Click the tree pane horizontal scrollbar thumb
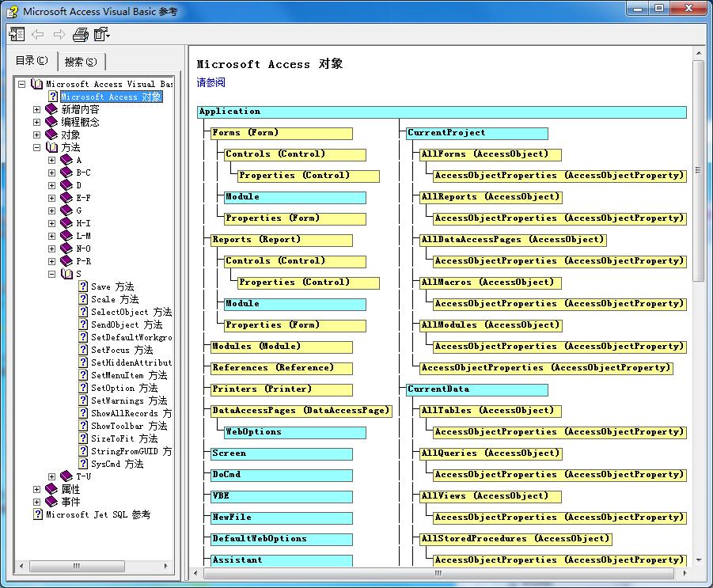The width and height of the screenshot is (713, 588). pyautogui.click(x=77, y=566)
